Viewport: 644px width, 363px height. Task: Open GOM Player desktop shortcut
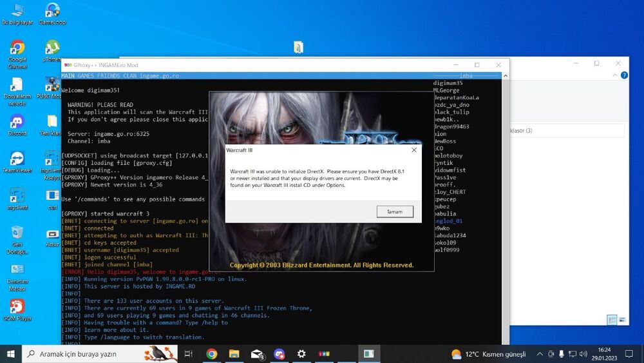[17, 308]
